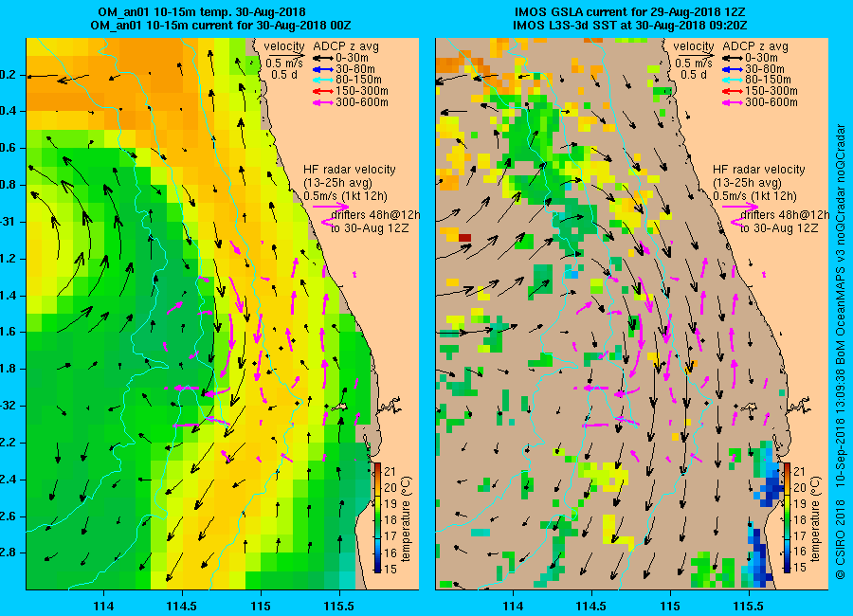Screen dimensions: 853x616
Task: Click longitude label 114.5 under right map
Action: tap(591, 606)
